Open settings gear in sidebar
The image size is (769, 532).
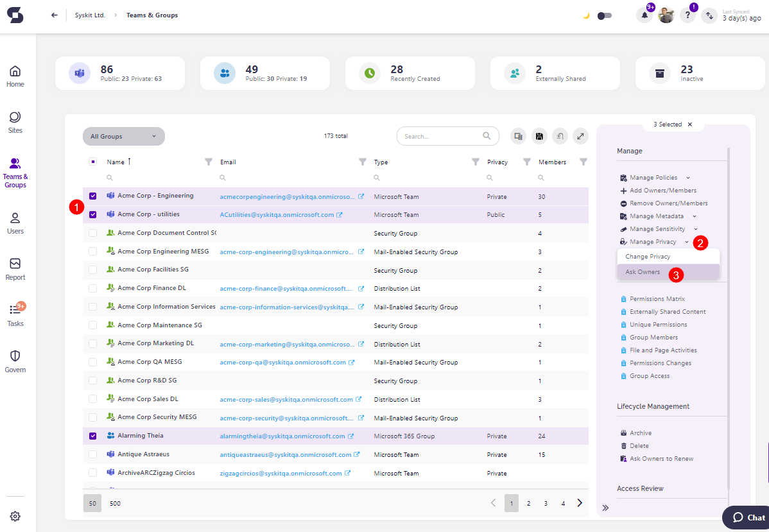click(x=15, y=516)
